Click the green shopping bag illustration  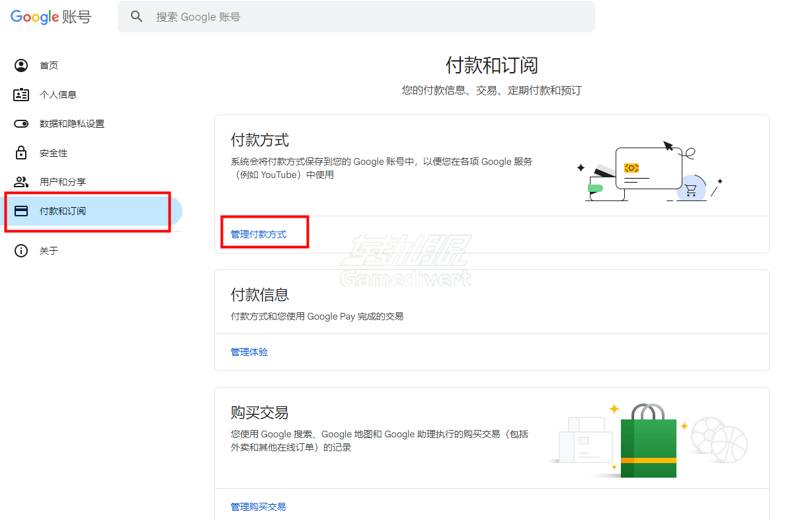coord(648,443)
